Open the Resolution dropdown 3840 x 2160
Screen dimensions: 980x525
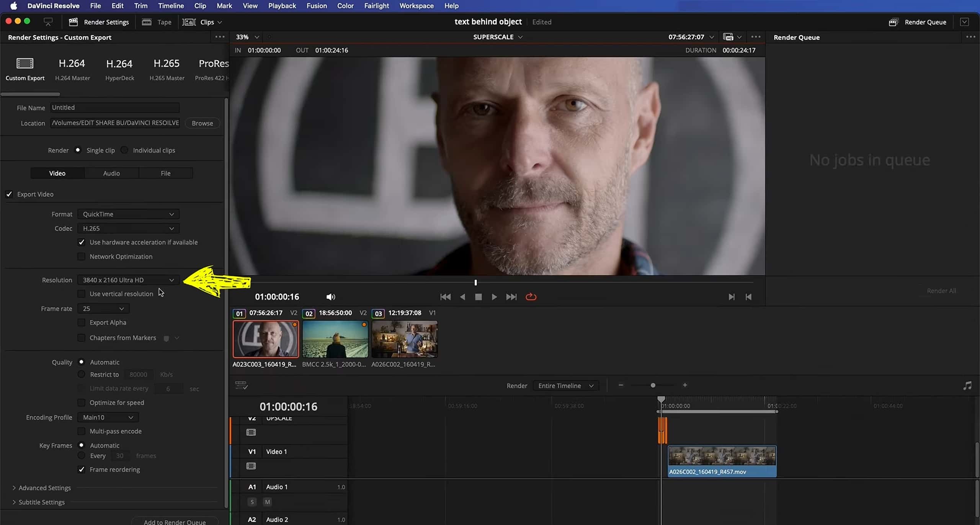point(128,280)
